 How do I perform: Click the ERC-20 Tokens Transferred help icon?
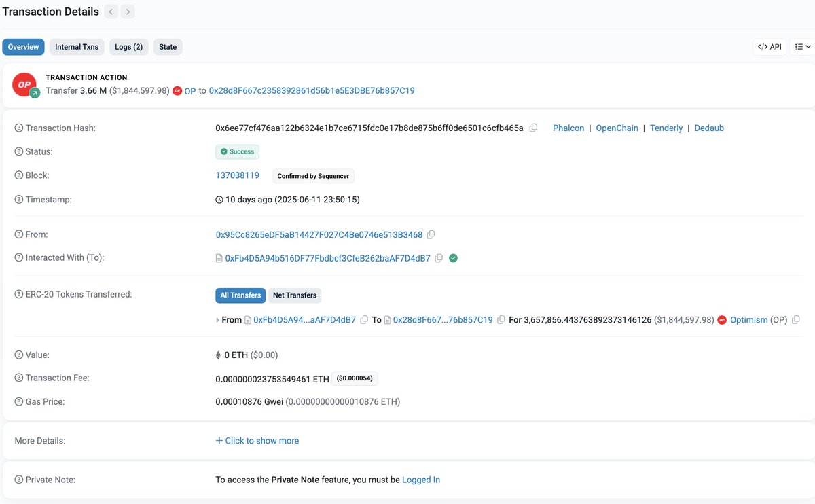(x=19, y=295)
